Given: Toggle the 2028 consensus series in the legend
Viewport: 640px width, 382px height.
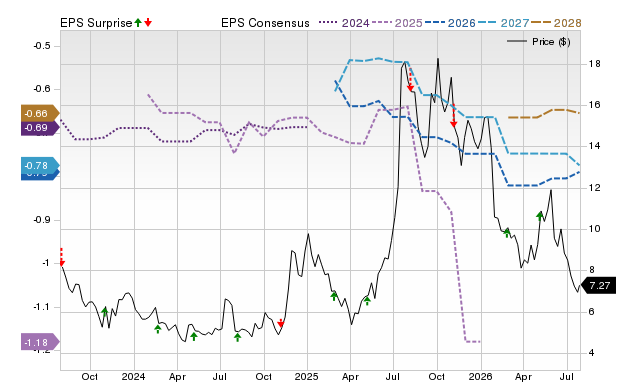Looking at the screenshot, I should click(556, 23).
